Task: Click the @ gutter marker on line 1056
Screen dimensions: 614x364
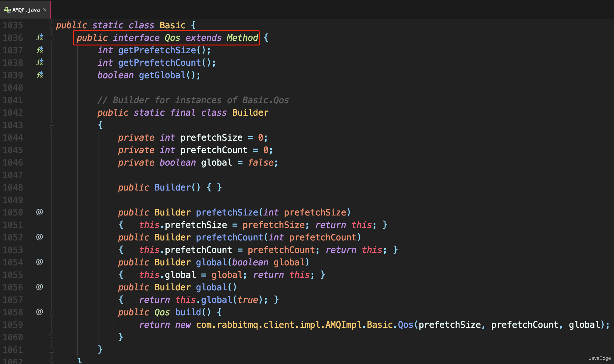Action: [39, 287]
